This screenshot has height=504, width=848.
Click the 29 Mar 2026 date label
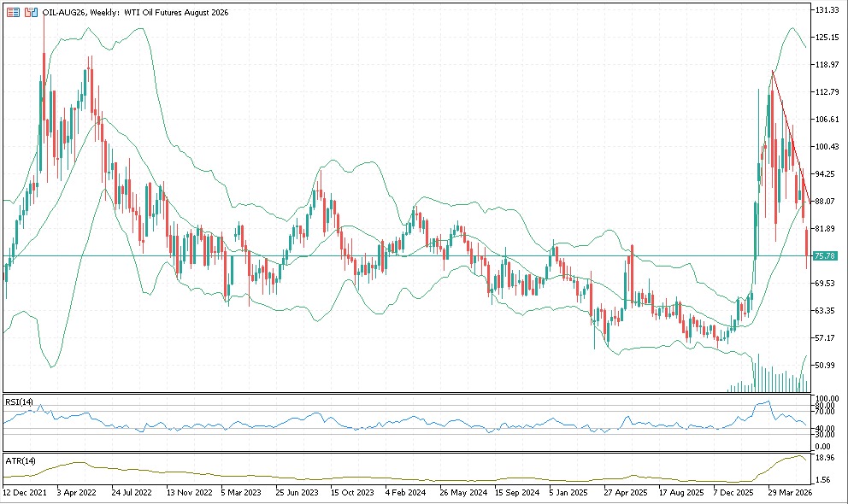(x=790, y=493)
